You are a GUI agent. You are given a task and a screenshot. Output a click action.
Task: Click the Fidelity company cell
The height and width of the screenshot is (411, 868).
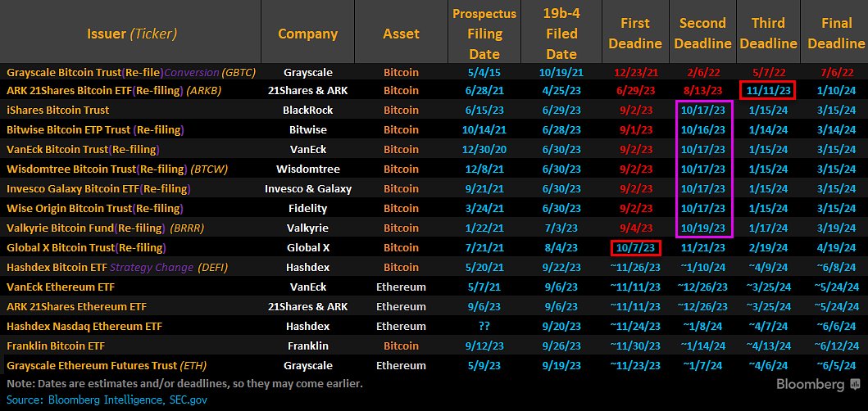pos(307,208)
